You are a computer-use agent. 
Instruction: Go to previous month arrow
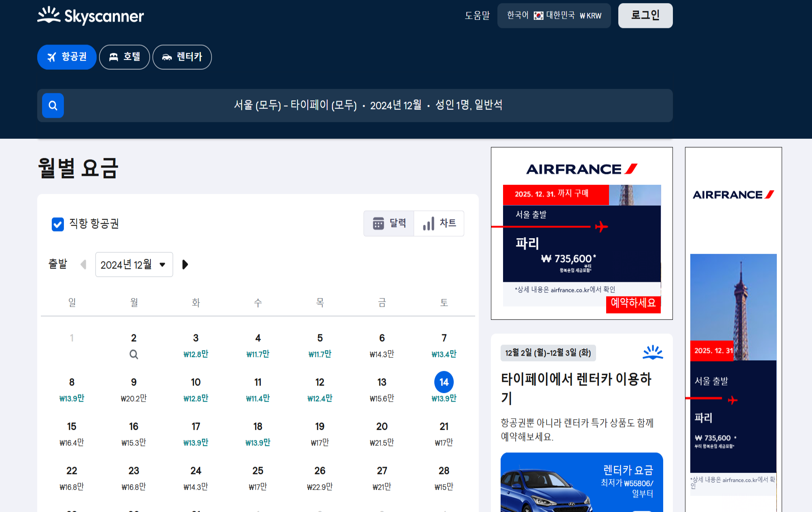[x=83, y=264]
